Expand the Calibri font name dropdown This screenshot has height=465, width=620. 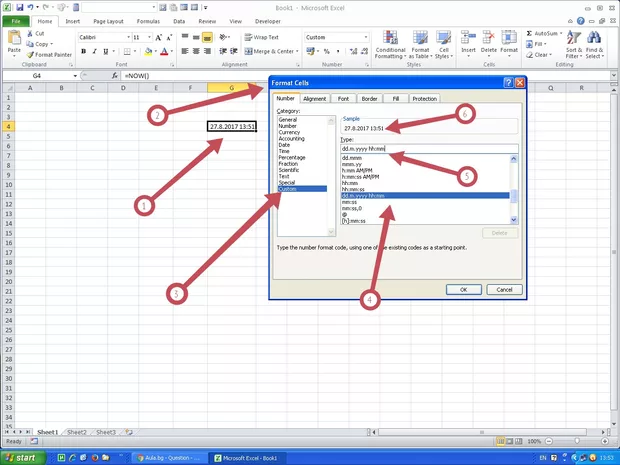124,37
